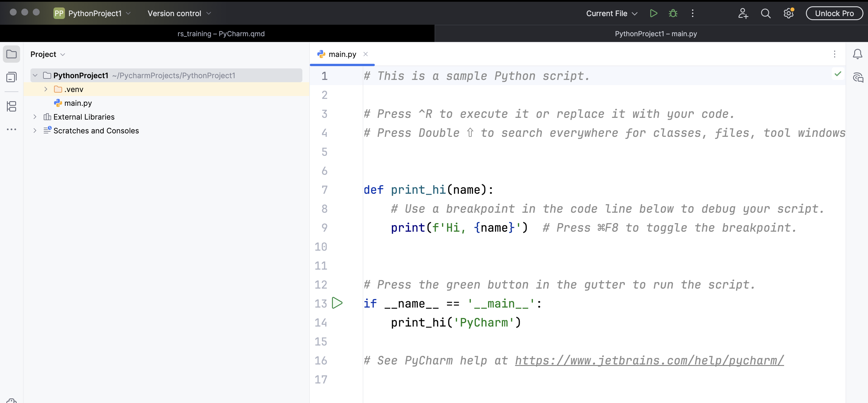
Task: Open Search Everywhere magnifier icon
Action: tap(766, 14)
